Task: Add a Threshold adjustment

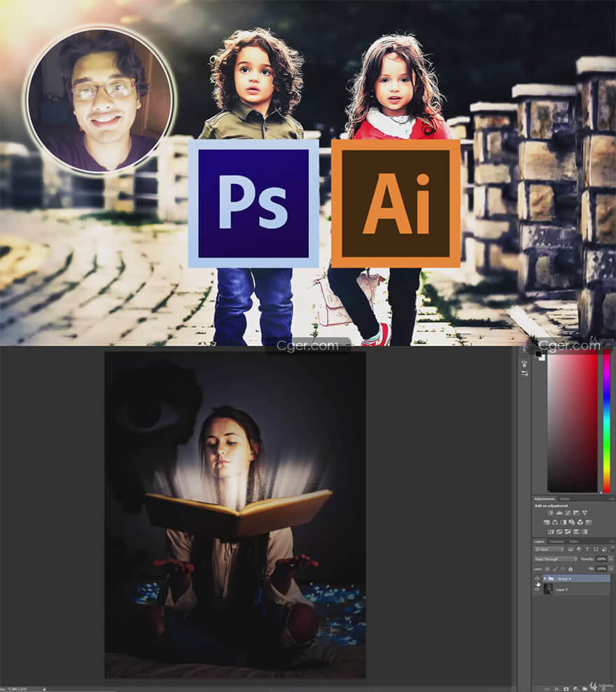Action: coord(568,532)
